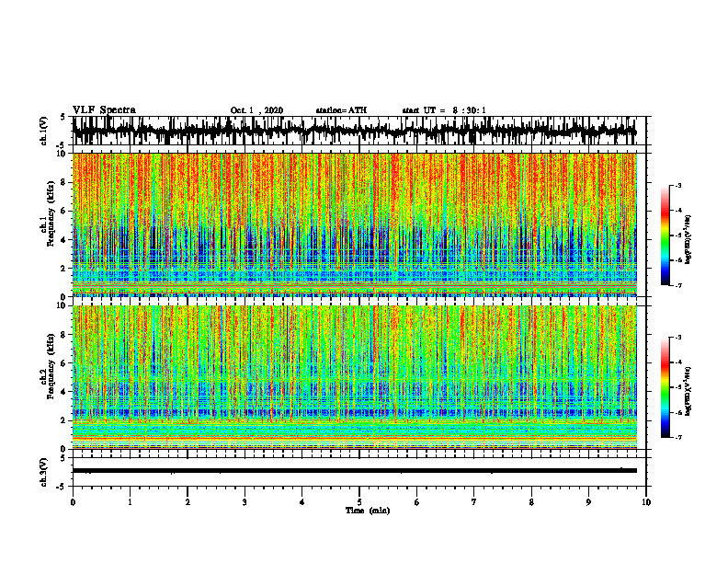Click time axis tick label "5"
This screenshot has width=728, height=563.
(x=359, y=502)
